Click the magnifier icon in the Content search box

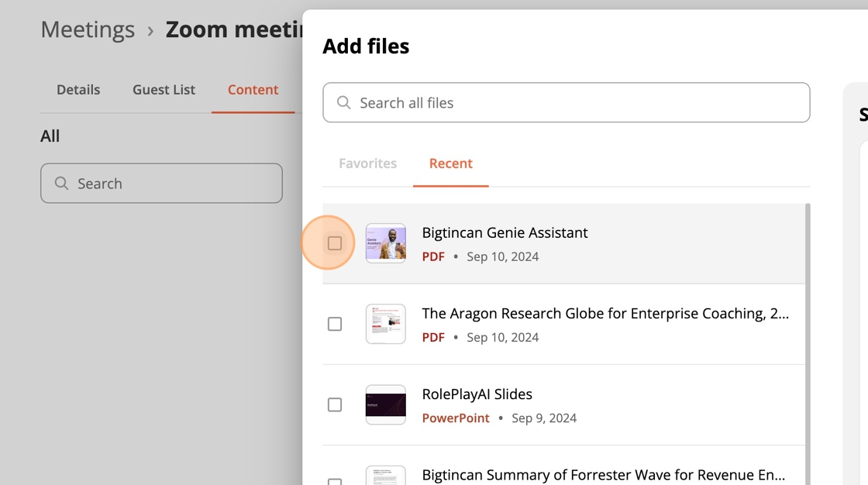tap(62, 184)
